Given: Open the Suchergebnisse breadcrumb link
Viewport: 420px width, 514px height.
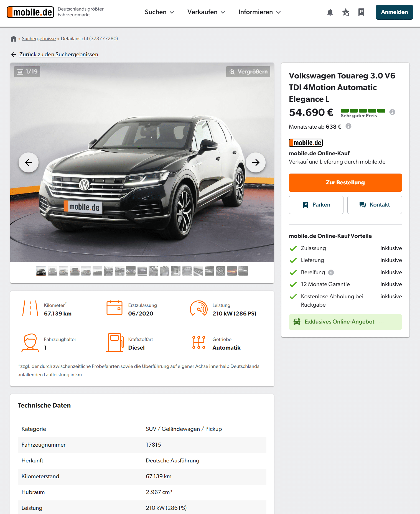Looking at the screenshot, I should 39,39.
